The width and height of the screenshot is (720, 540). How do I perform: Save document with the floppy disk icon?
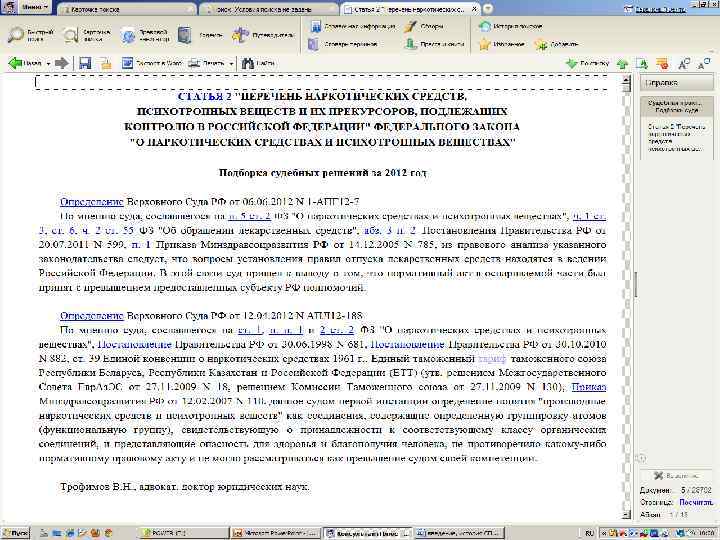tap(85, 63)
